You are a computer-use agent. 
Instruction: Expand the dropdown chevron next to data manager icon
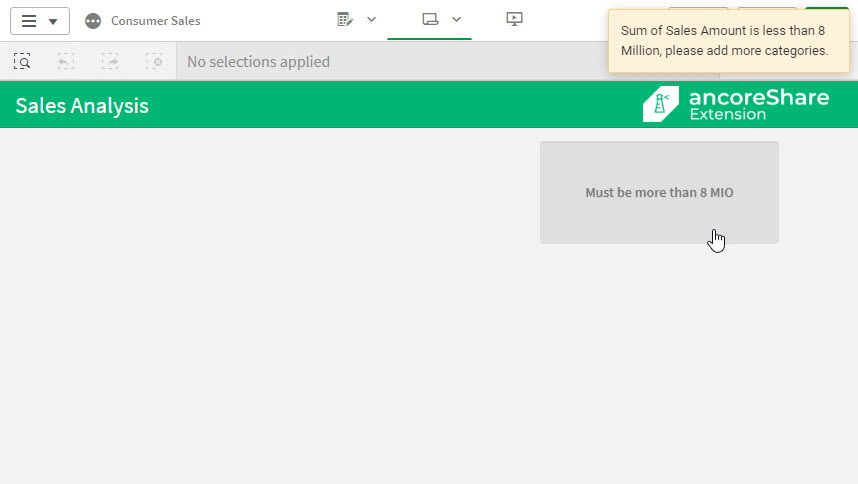[x=372, y=20]
